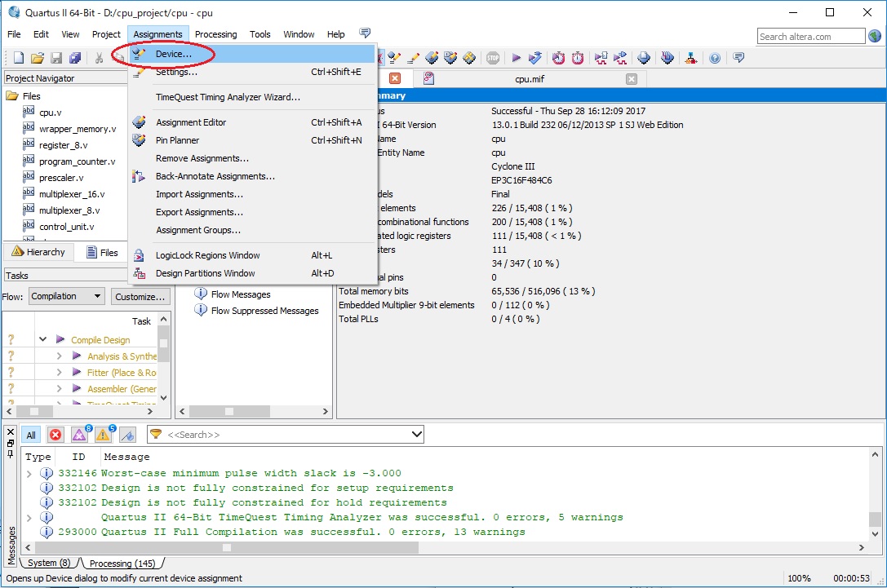Open Assignment Editor from the menu
This screenshot has width=887, height=588.
click(x=252, y=122)
